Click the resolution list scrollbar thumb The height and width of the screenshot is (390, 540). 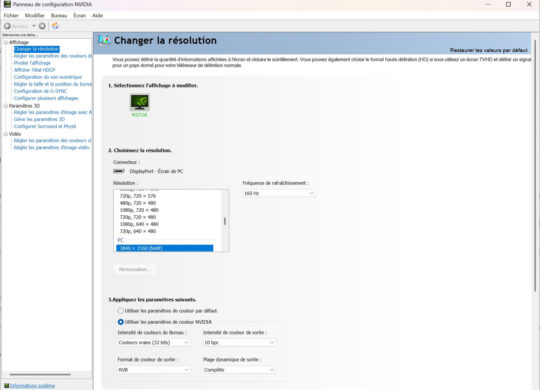tap(225, 221)
